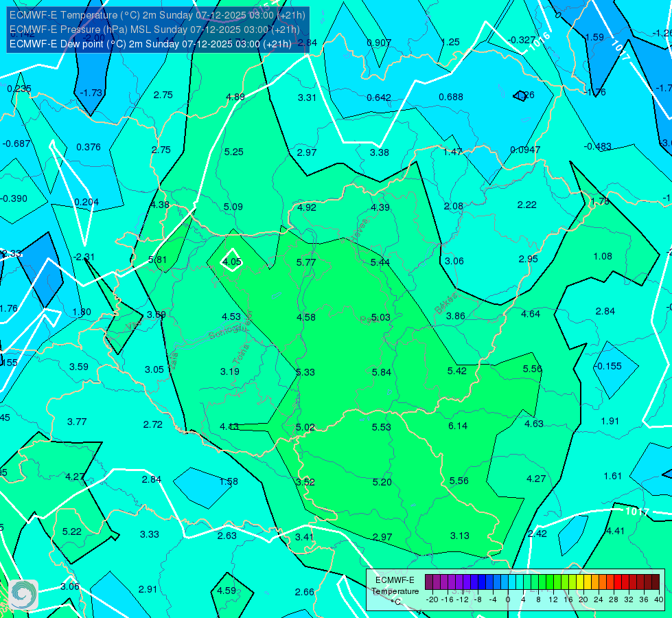672x618 pixels.
Task: Select the ECMWF-E Dew point 2m layer label
Action: coord(150,44)
